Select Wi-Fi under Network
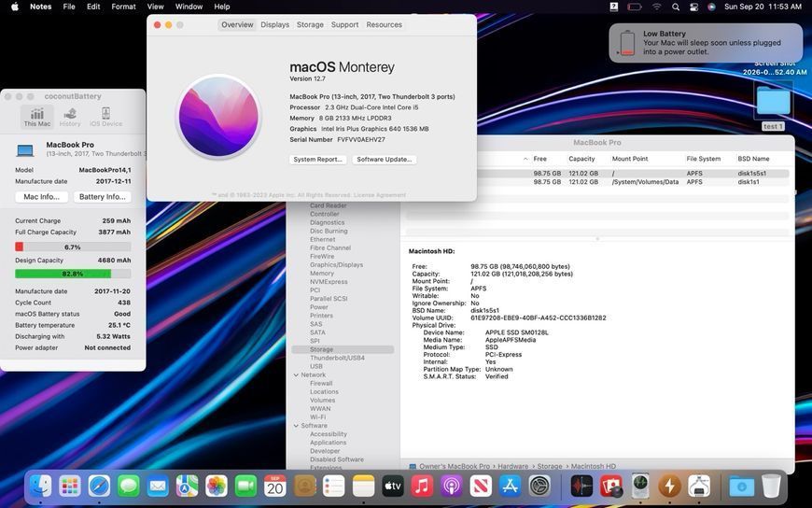 [x=318, y=416]
